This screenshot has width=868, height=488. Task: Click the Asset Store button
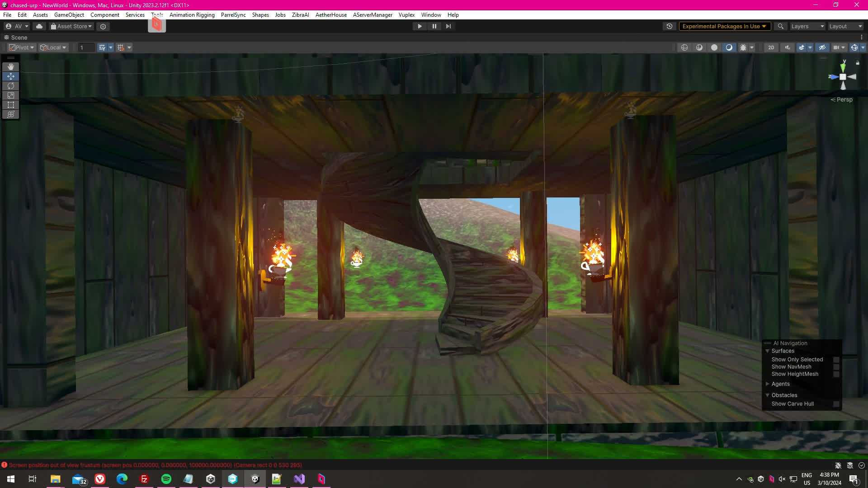(71, 26)
